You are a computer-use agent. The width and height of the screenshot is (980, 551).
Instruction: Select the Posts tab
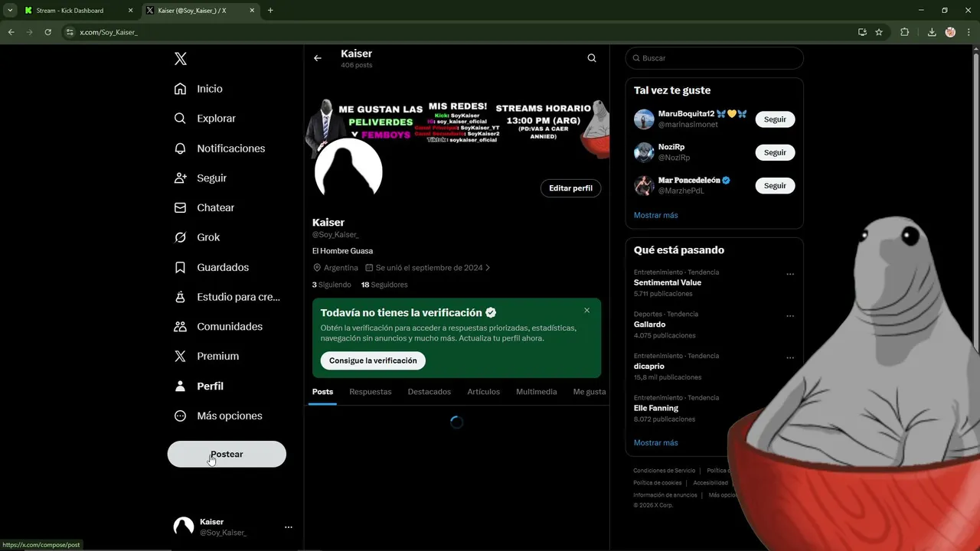[x=322, y=392]
